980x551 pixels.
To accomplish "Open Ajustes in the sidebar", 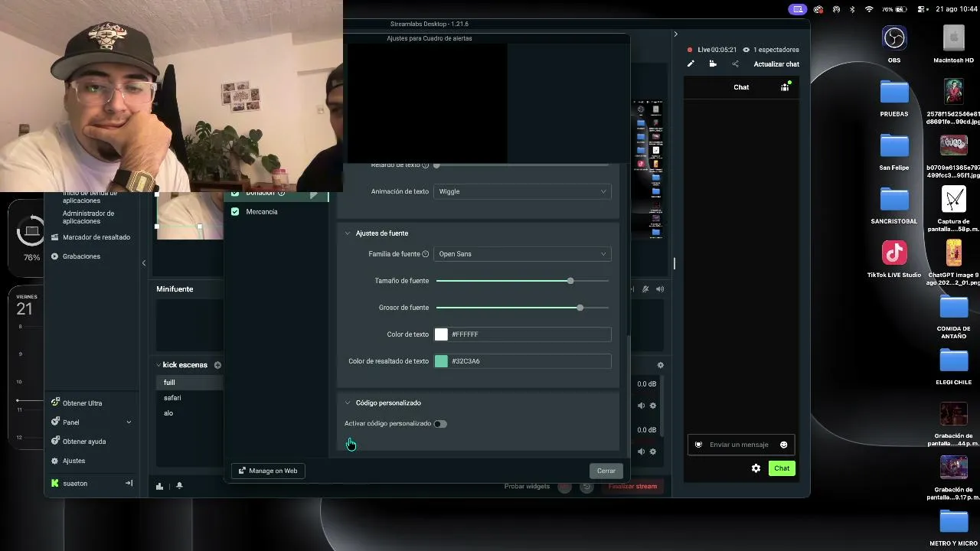I will [73, 461].
